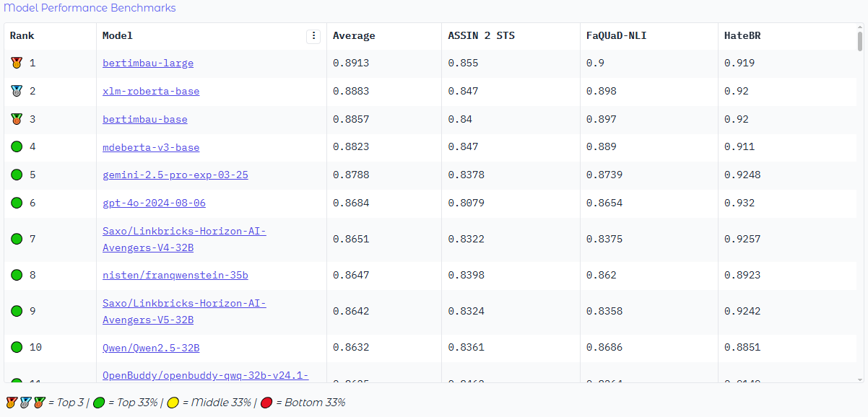Open the bertimbau-large model link
Image resolution: width=868 pixels, height=417 pixels.
coord(148,63)
